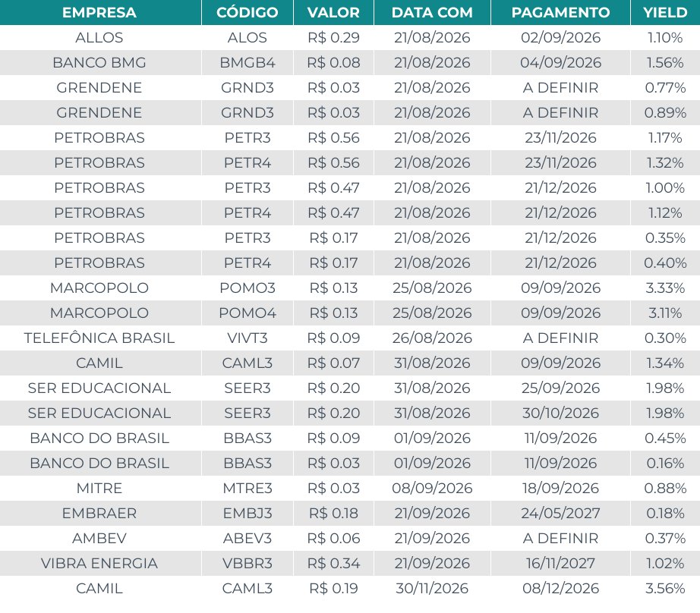The height and width of the screenshot is (613, 700).
Task: Click the YIELD column header
Action: (665, 12)
